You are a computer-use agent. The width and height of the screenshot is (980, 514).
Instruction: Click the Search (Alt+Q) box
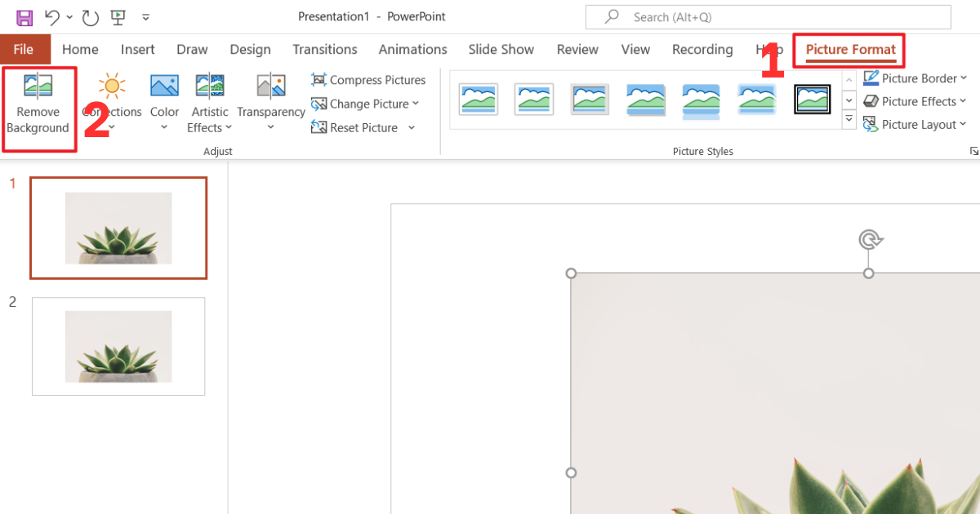(768, 17)
